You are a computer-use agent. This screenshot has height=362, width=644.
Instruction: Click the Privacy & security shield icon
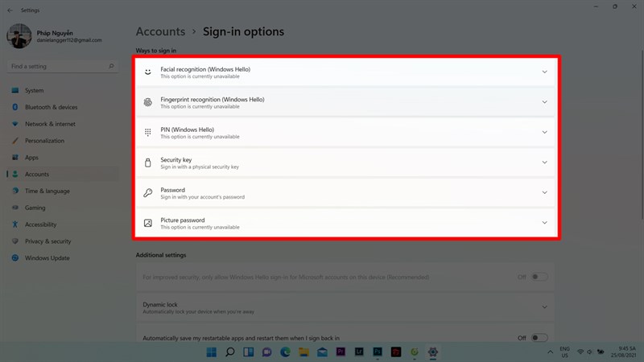(14, 241)
